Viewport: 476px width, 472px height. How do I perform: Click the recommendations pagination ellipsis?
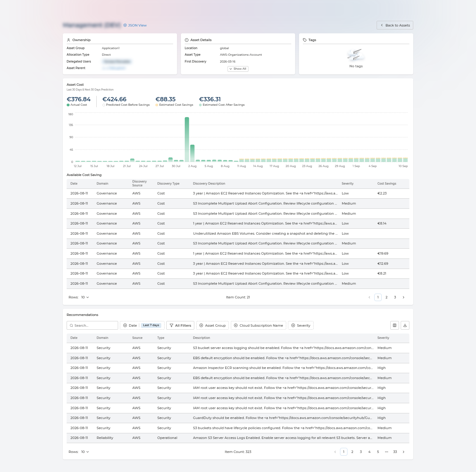[386, 452]
